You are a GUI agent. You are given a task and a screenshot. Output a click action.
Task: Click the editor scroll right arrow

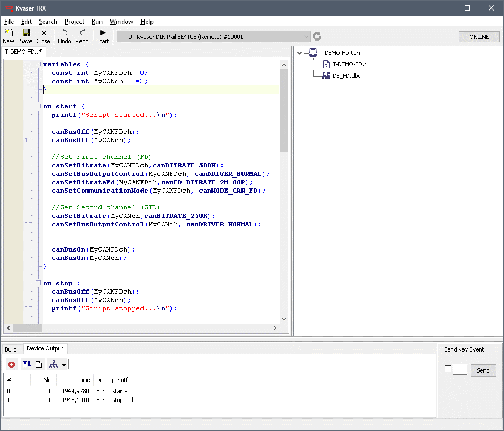pyautogui.click(x=275, y=328)
